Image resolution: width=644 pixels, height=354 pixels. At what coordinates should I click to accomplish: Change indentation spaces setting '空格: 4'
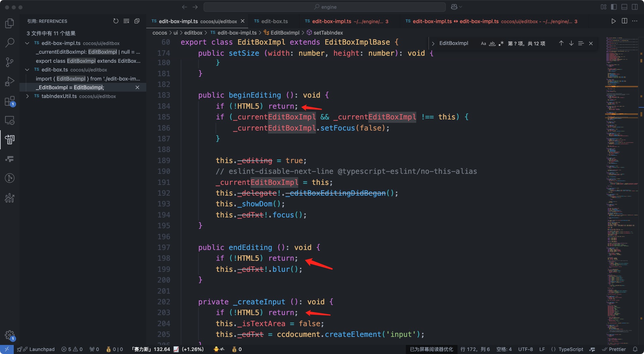[x=504, y=349]
